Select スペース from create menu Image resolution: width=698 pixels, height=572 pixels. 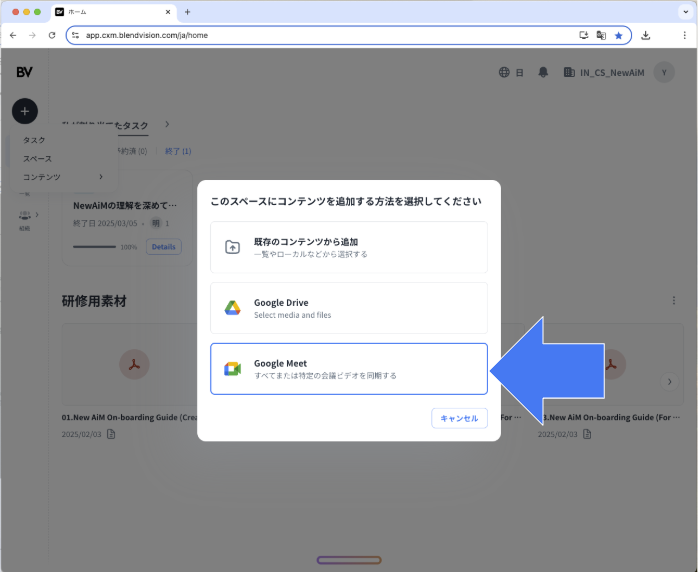37,159
